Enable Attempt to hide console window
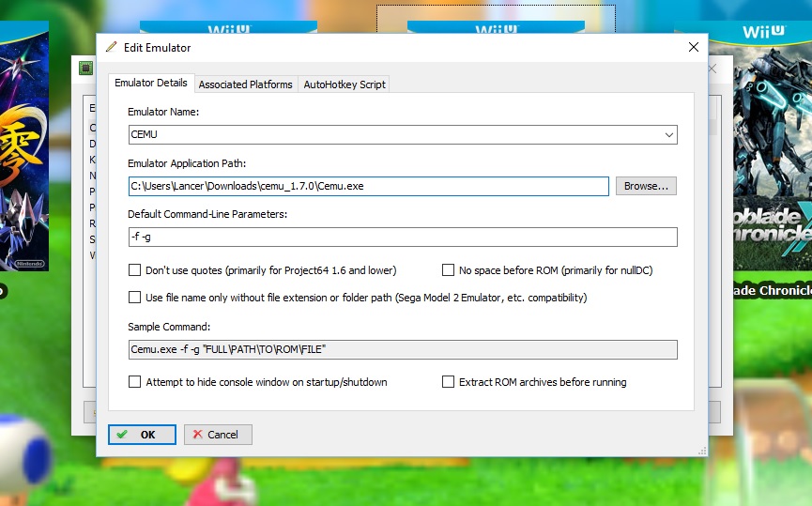Image resolution: width=812 pixels, height=506 pixels. 134,382
